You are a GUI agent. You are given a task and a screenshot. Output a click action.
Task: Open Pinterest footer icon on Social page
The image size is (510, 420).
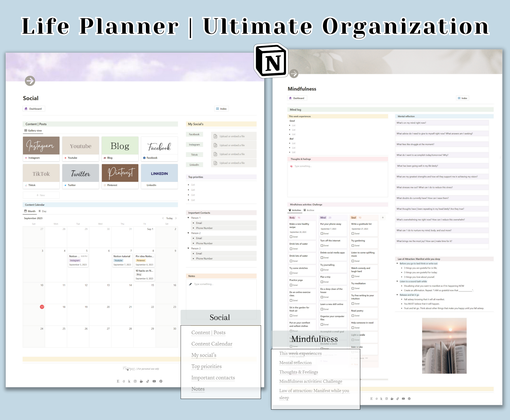point(161,381)
